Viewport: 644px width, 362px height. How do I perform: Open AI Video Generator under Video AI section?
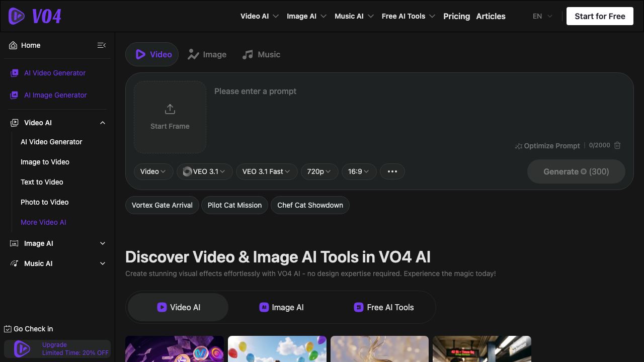coord(51,142)
